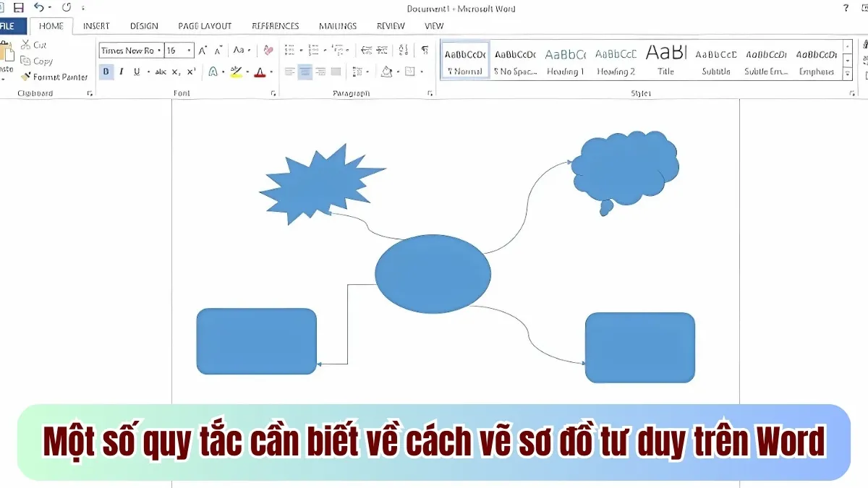Click Cut in the Clipboard group
This screenshot has height=488, width=868.
33,45
